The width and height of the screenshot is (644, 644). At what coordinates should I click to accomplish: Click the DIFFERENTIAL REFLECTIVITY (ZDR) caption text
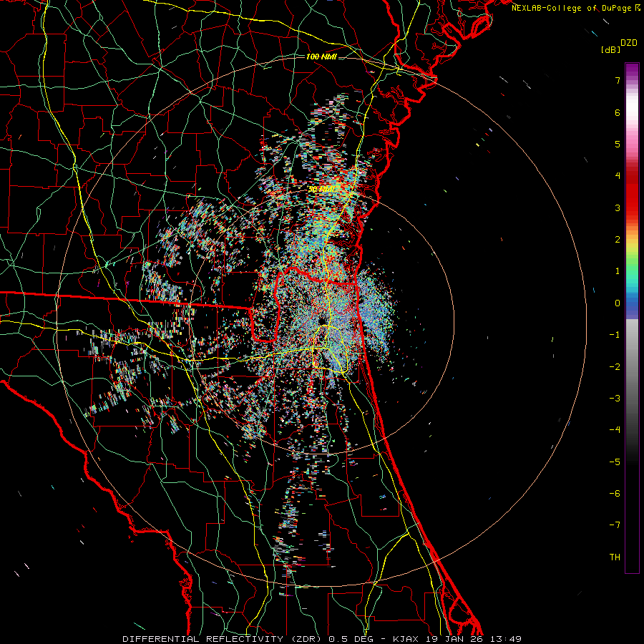pyautogui.click(x=223, y=639)
